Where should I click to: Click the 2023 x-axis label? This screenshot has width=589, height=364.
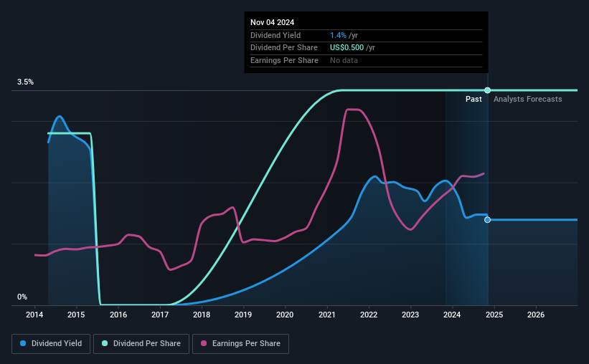pos(410,315)
